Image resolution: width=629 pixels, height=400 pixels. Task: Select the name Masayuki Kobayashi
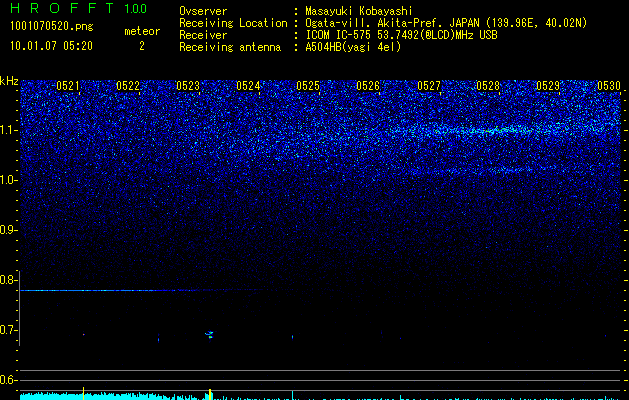pos(359,11)
